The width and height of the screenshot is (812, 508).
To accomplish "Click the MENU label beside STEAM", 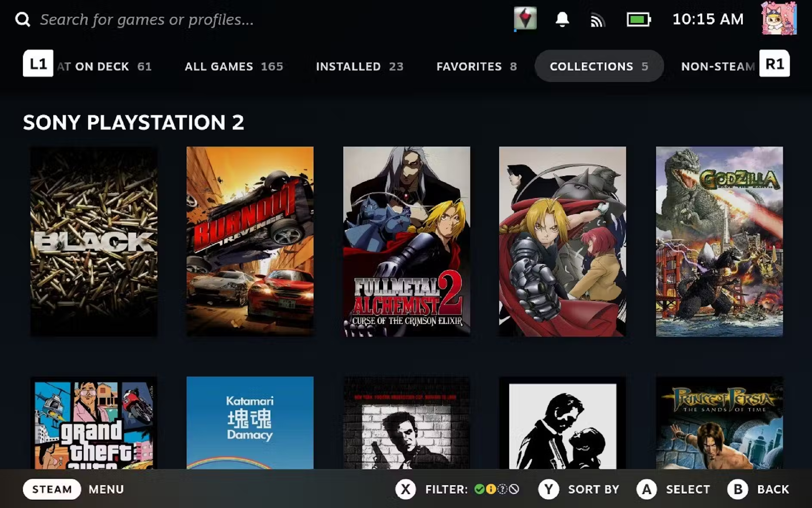I will (x=106, y=489).
